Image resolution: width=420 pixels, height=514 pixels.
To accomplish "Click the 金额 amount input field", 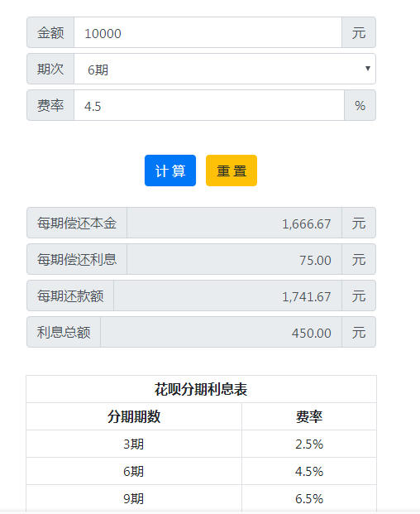I will pyautogui.click(x=208, y=32).
